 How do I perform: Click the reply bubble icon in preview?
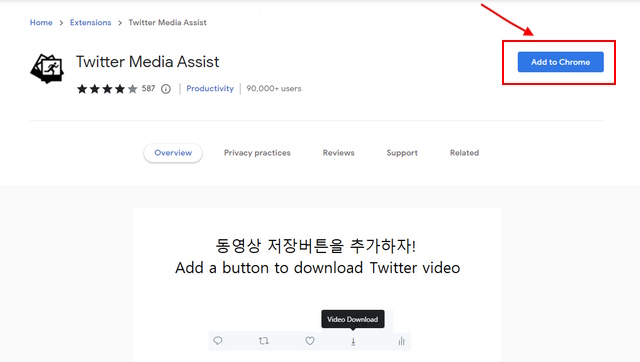[218, 341]
